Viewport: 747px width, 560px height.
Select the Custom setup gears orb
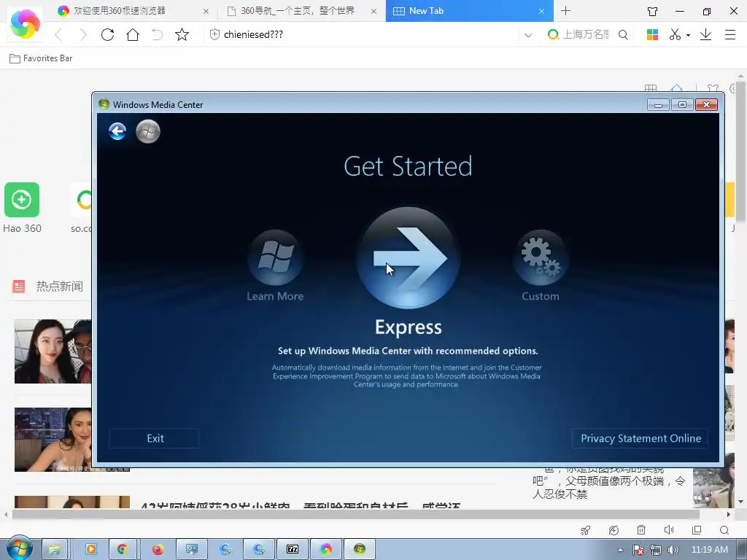point(541,257)
